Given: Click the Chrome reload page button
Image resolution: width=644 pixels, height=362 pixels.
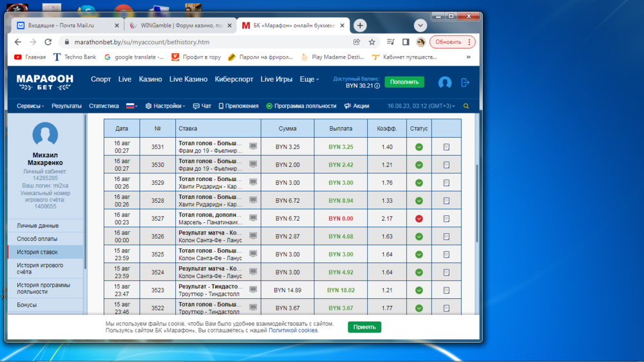Looking at the screenshot, I should tap(48, 43).
